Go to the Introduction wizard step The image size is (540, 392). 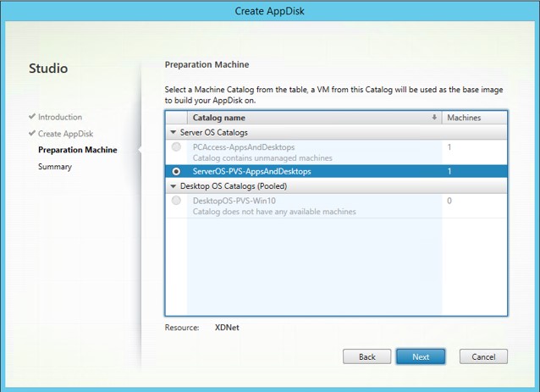[x=60, y=117]
